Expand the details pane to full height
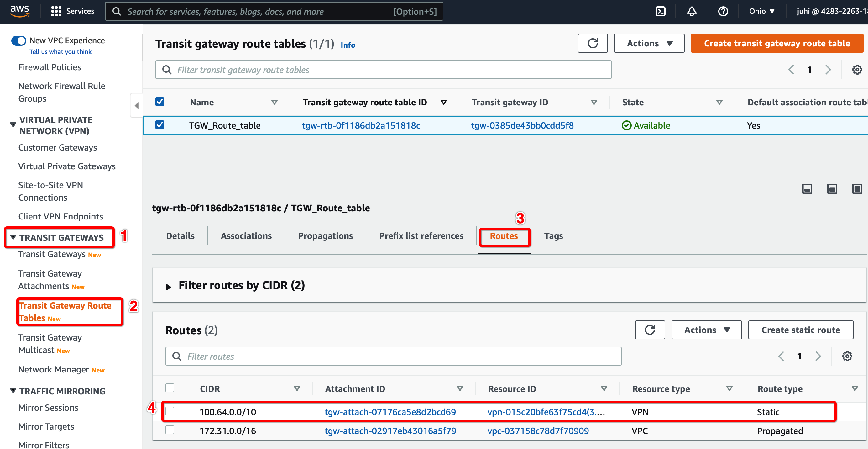 (x=857, y=189)
